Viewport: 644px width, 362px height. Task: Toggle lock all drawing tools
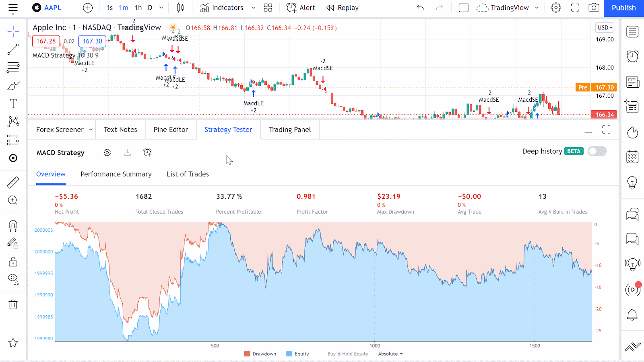pyautogui.click(x=13, y=262)
